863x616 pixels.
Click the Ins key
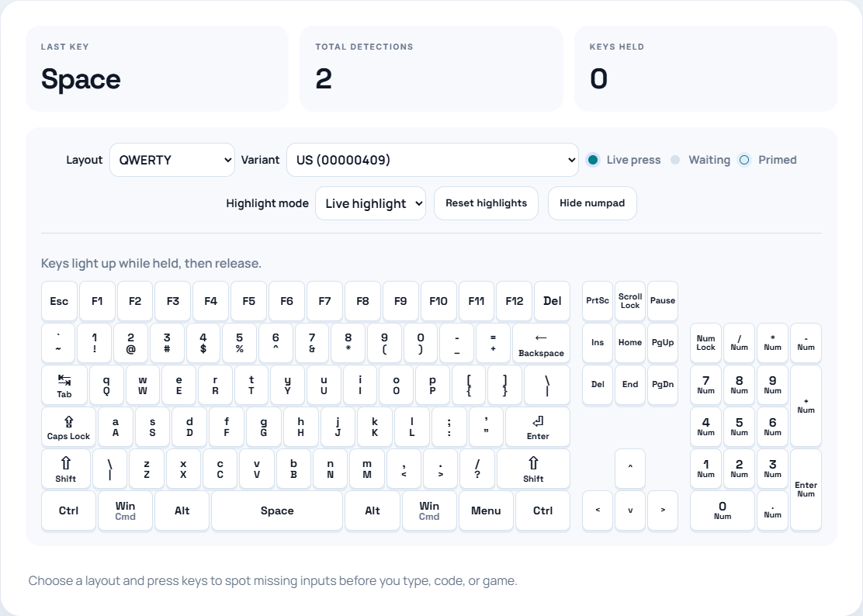point(598,343)
